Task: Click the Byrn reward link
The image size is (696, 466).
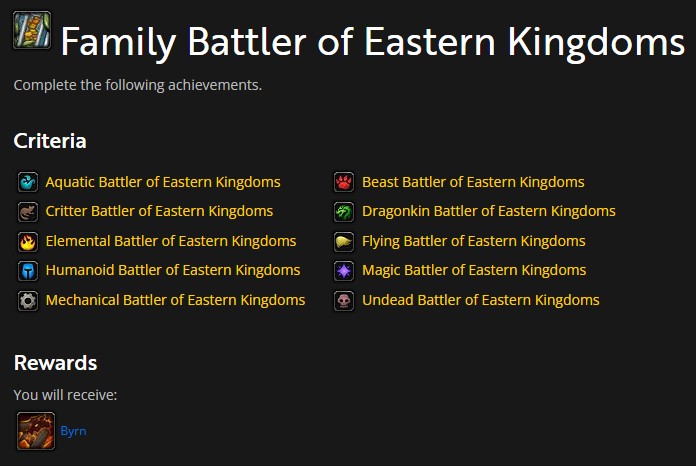Action: 73,431
